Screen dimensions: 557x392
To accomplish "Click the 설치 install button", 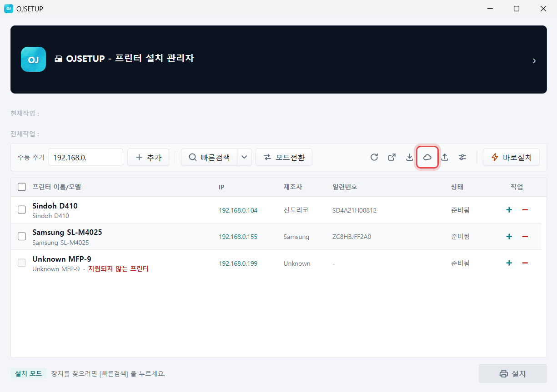I will coord(513,373).
